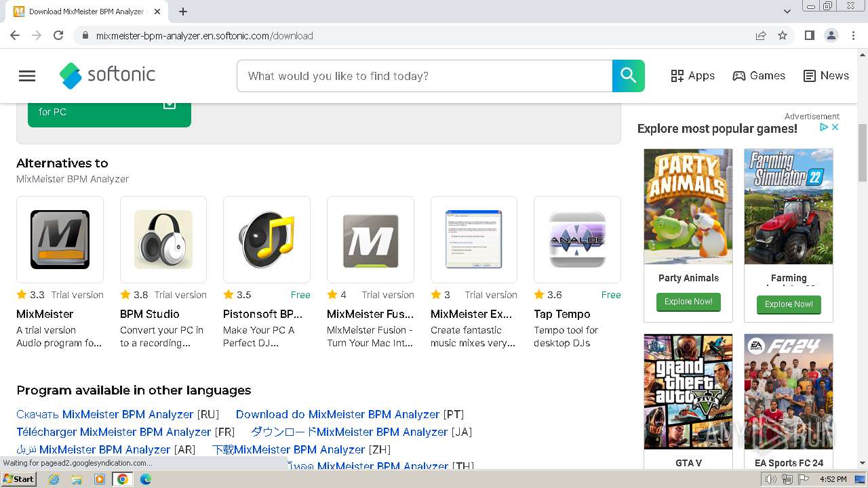Click the Softonic logo

107,75
